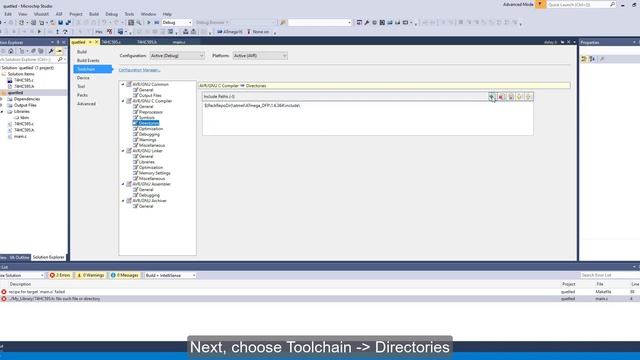Switch to the 74HC595.c editor tab

(x=111, y=42)
